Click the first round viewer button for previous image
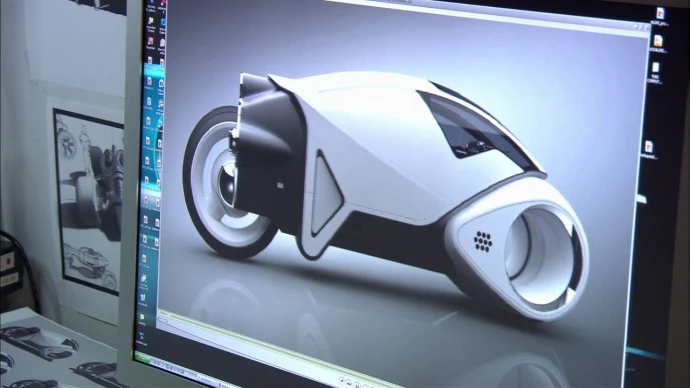The height and width of the screenshot is (388, 690). coord(341,380)
